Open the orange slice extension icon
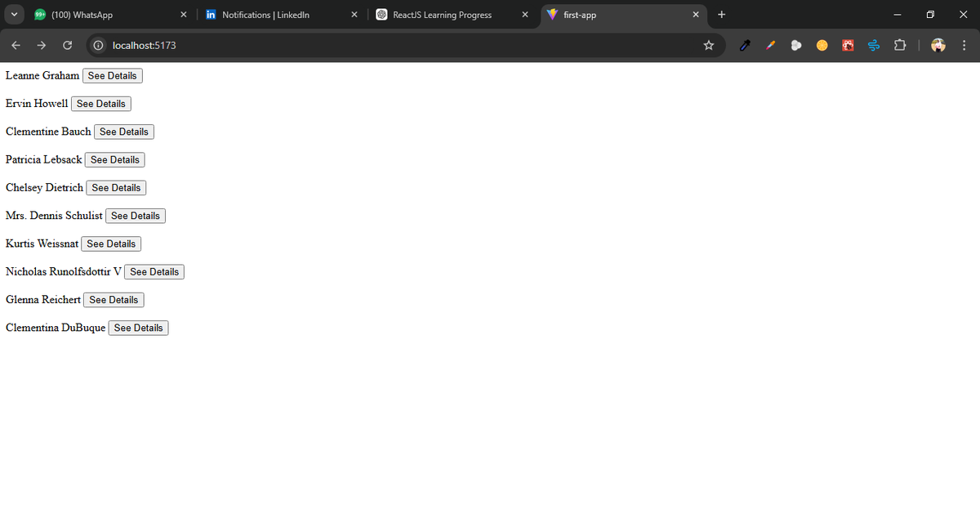The height and width of the screenshot is (523, 980). [x=822, y=45]
